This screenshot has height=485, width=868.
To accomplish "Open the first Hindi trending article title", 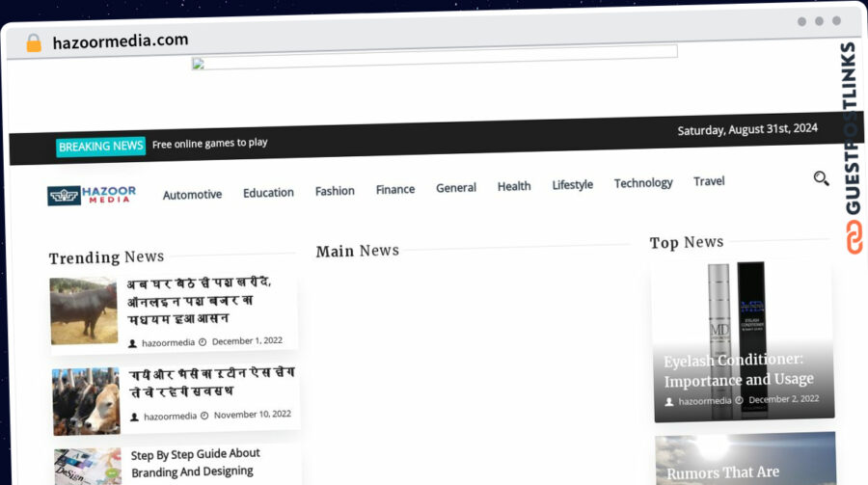I will tap(200, 301).
